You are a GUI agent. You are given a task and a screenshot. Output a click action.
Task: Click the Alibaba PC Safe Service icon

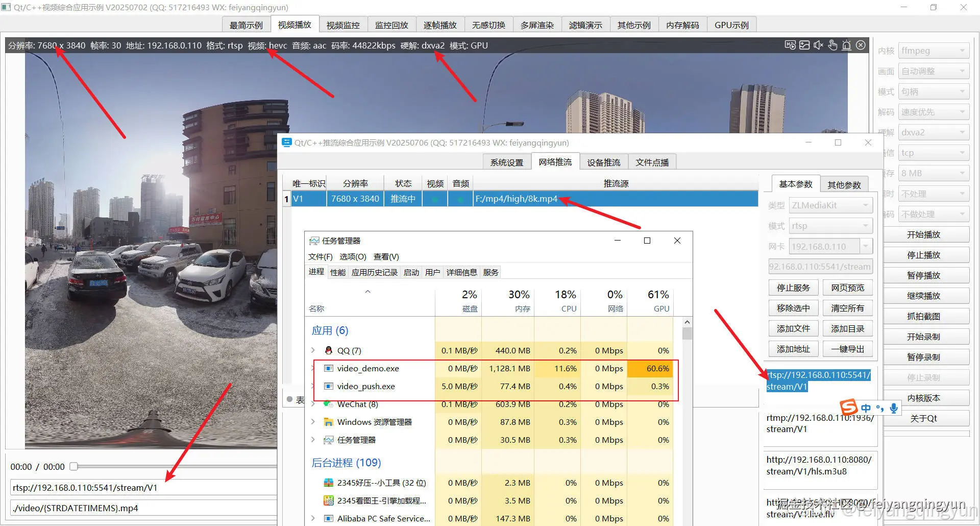(329, 518)
